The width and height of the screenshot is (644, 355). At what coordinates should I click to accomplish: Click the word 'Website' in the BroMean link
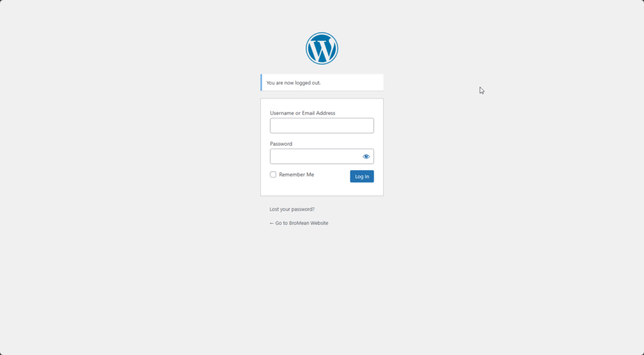319,223
